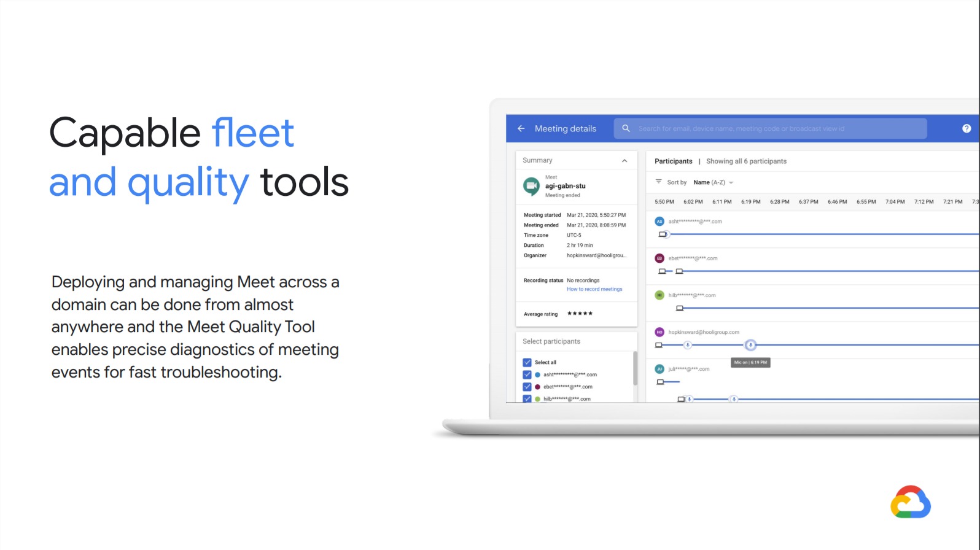Click the laptop device icon on asht timeline

pos(663,234)
